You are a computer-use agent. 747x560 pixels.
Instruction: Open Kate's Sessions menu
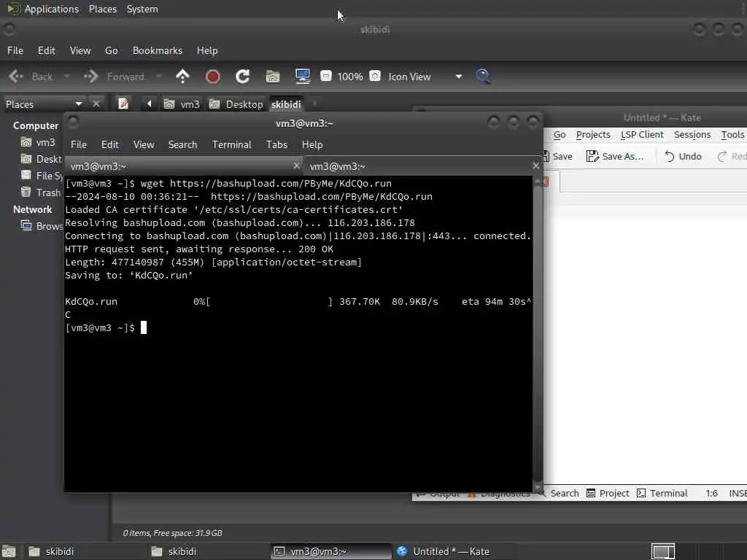[x=692, y=135]
